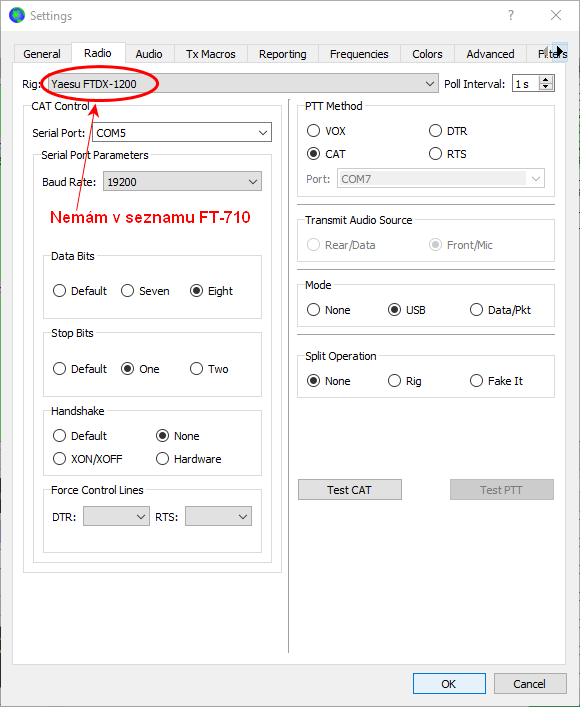Viewport: 580px width, 707px height.
Task: Click the Test CAT button
Action: tap(350, 490)
